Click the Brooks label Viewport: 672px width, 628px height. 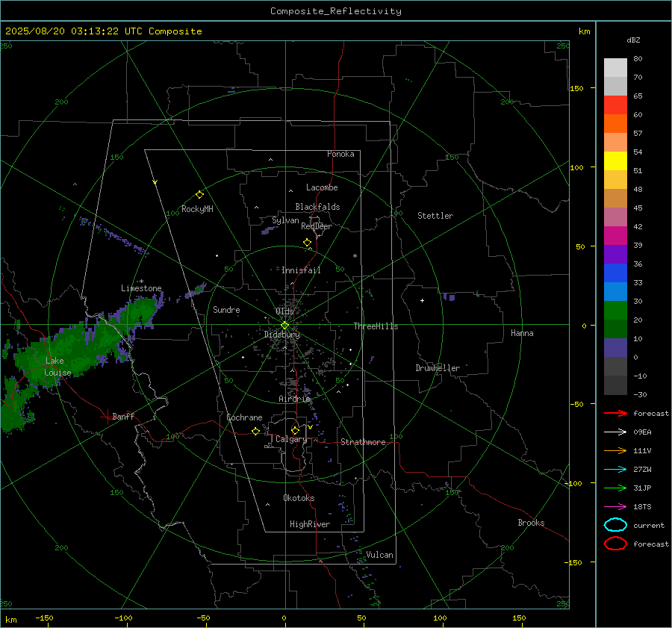pos(531,523)
